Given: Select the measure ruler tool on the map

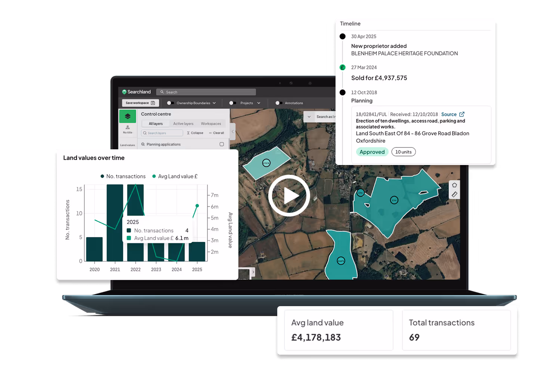Looking at the screenshot, I should [x=454, y=194].
